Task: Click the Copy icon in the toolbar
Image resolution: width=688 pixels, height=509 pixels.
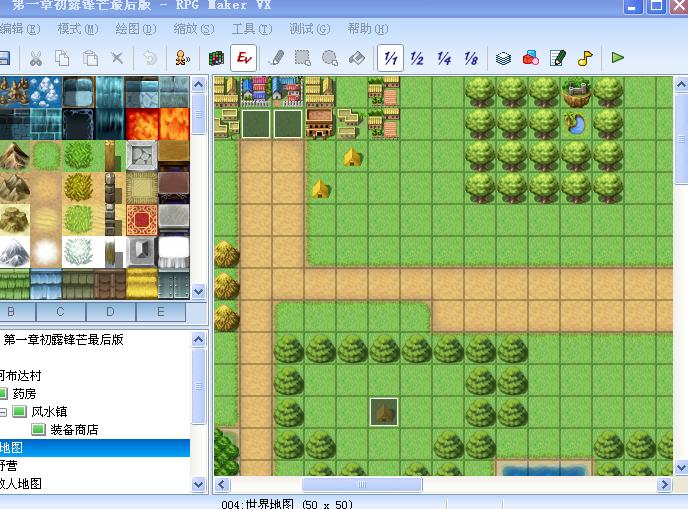Action: point(62,58)
